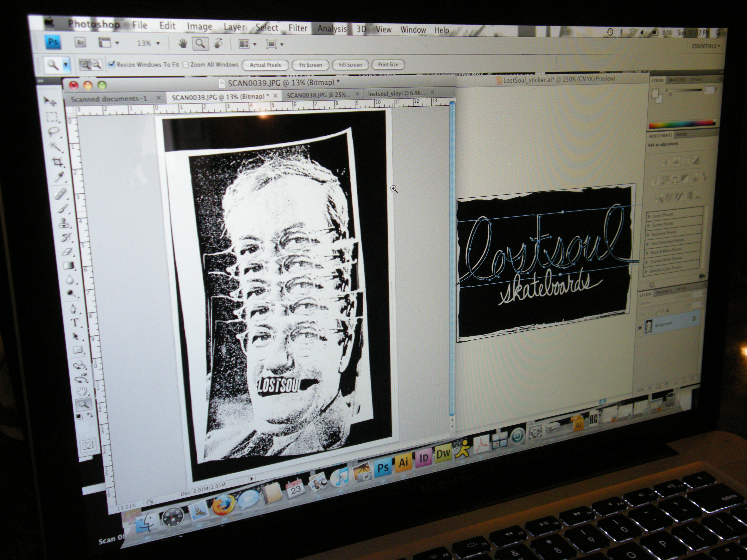The height and width of the screenshot is (560, 747).
Task: Click the Fit Screen button
Action: click(x=310, y=65)
